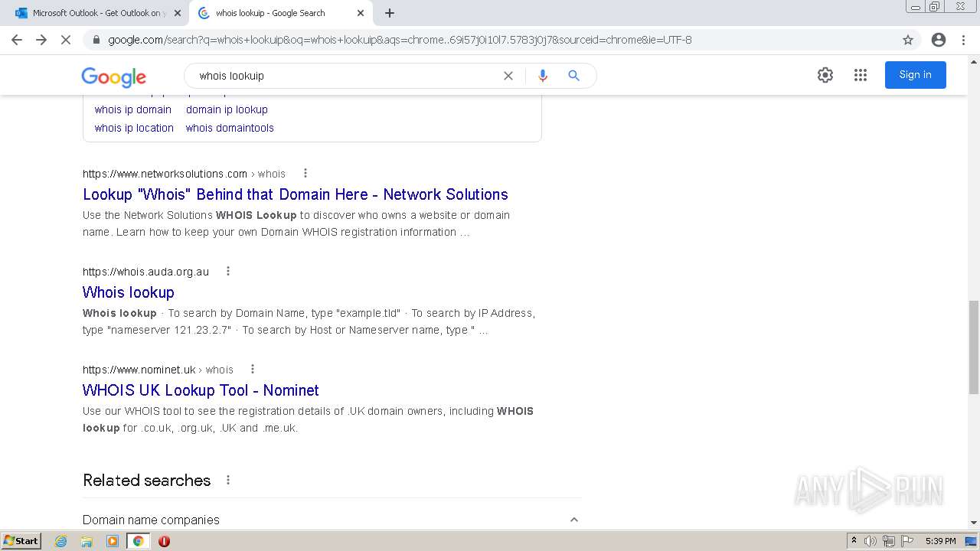The height and width of the screenshot is (551, 980).
Task: Open the volume control in the tray
Action: click(871, 541)
